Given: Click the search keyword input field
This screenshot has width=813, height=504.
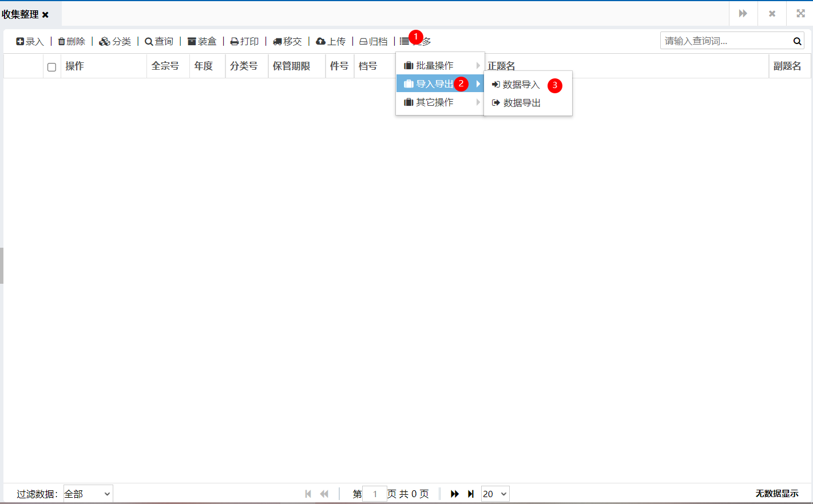Looking at the screenshot, I should (724, 41).
